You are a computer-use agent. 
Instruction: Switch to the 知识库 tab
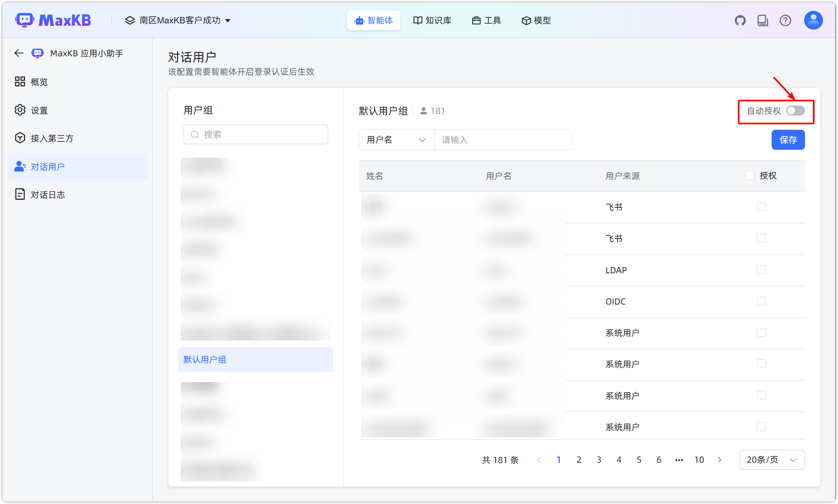coord(432,20)
